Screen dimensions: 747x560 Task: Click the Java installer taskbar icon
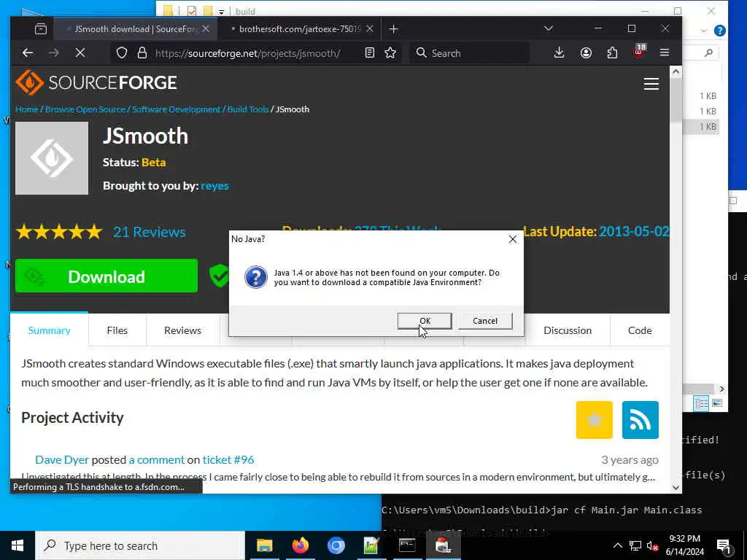(x=443, y=545)
